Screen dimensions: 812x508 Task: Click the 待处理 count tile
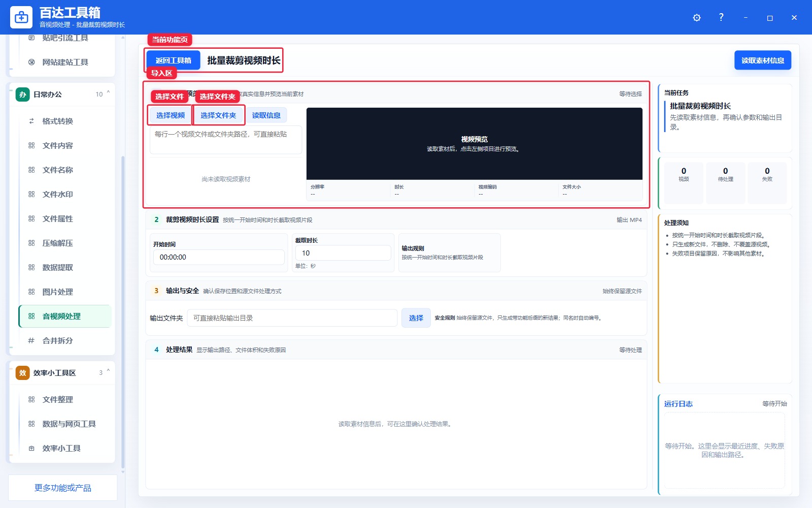[x=725, y=183]
